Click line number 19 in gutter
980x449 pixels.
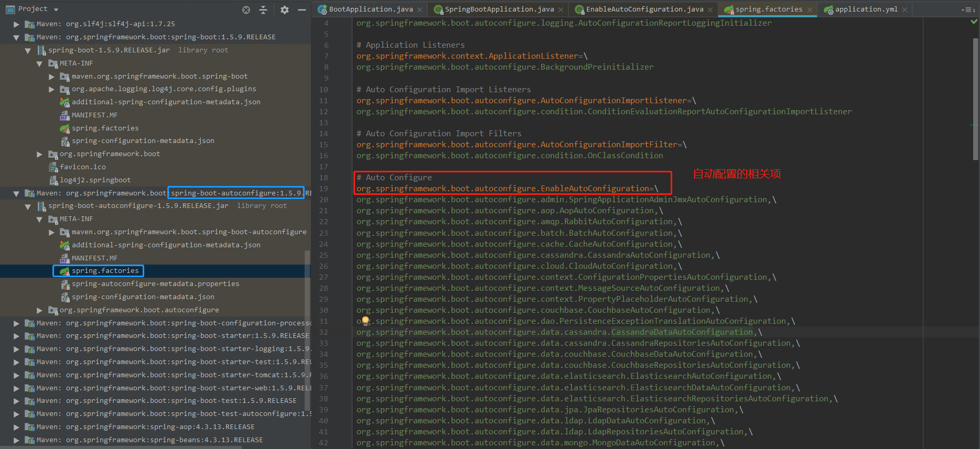(324, 189)
